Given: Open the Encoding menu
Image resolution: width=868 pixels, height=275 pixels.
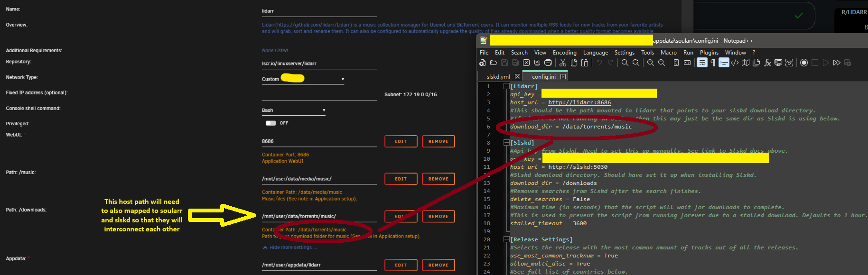Looking at the screenshot, I should 565,53.
